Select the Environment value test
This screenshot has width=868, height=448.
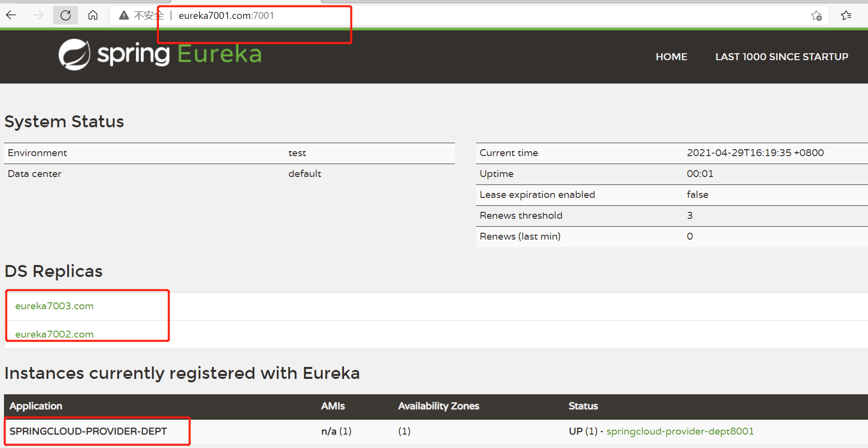297,153
